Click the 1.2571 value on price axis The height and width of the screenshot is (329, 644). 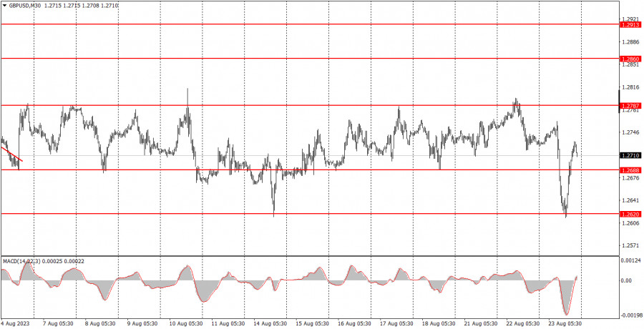pyautogui.click(x=631, y=245)
